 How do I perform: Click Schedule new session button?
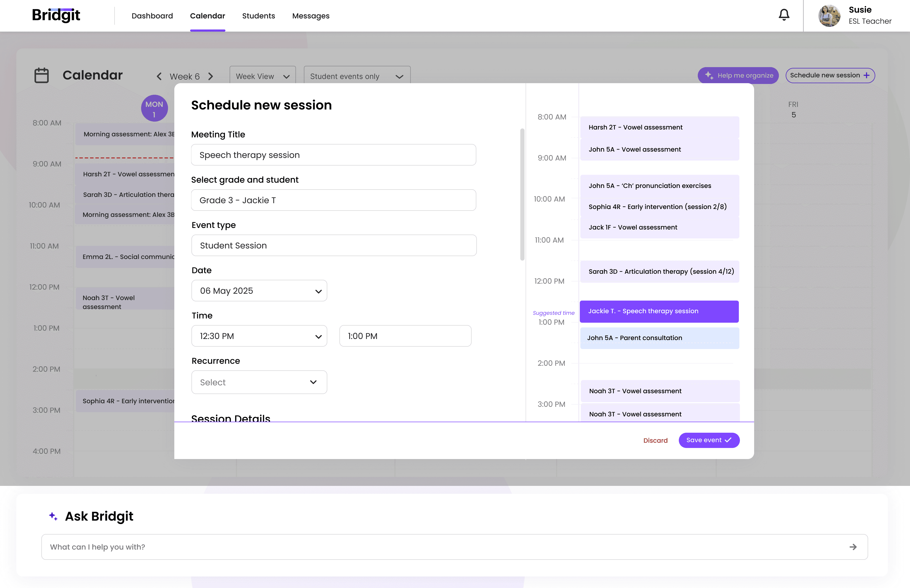[x=830, y=75]
